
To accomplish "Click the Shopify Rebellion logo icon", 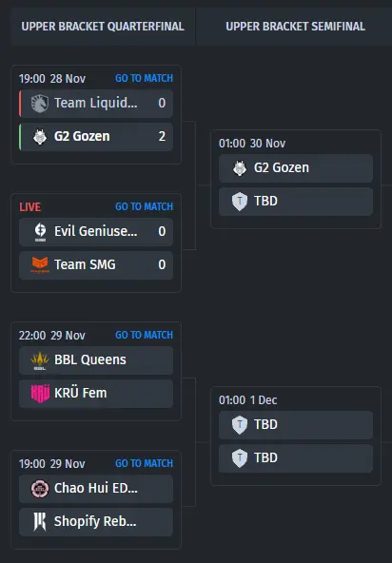I will (x=40, y=522).
